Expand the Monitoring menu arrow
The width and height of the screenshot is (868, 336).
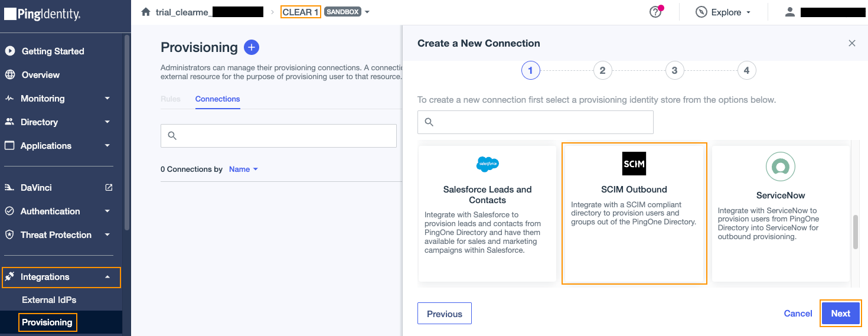107,99
